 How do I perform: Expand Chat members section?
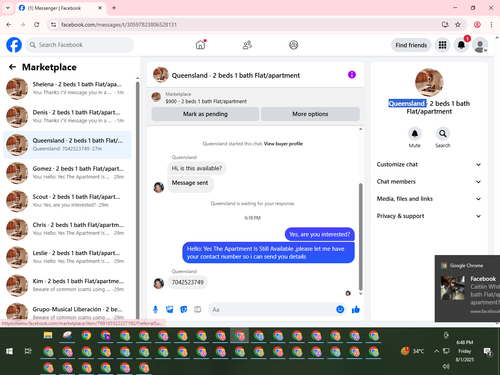coord(429,182)
